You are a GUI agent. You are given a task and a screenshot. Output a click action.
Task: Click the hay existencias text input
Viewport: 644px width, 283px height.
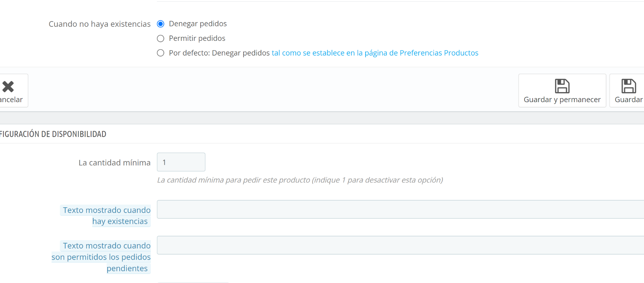[x=400, y=209]
